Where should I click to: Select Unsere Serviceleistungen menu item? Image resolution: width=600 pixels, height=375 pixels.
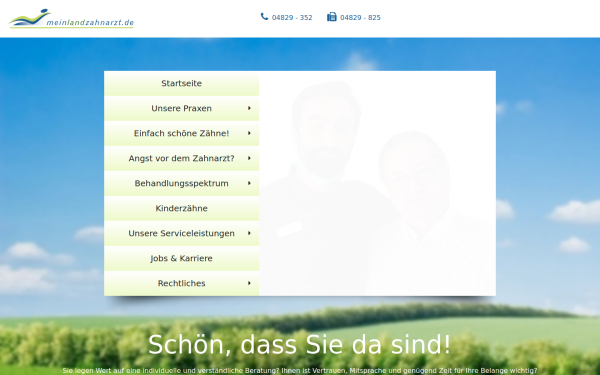point(181,233)
